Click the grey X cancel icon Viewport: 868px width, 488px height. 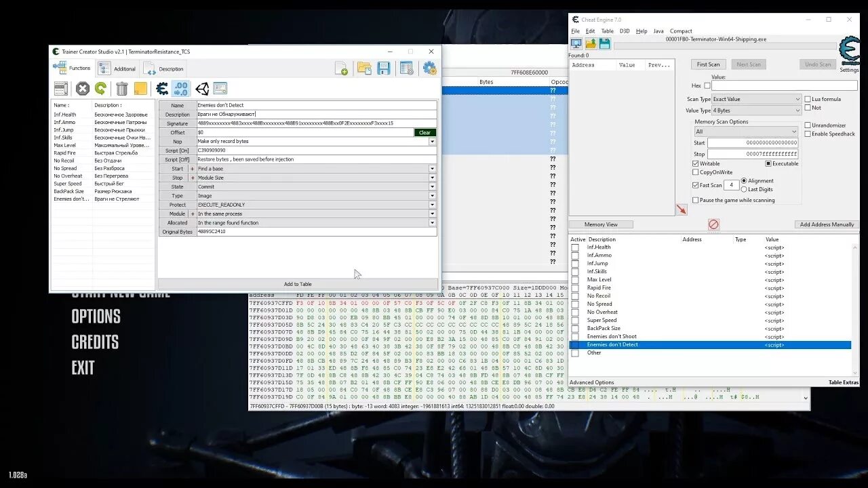[83, 88]
